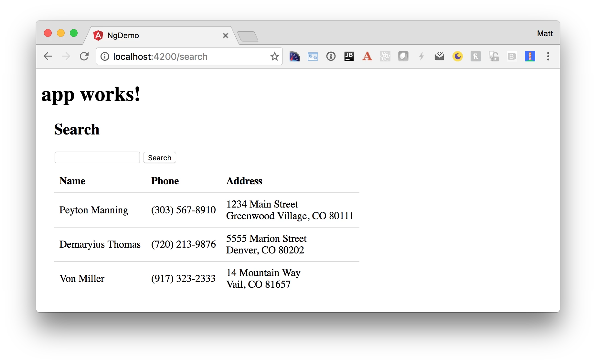The height and width of the screenshot is (364, 596).
Task: Click the Lighthouse extension icon
Action: [530, 57]
